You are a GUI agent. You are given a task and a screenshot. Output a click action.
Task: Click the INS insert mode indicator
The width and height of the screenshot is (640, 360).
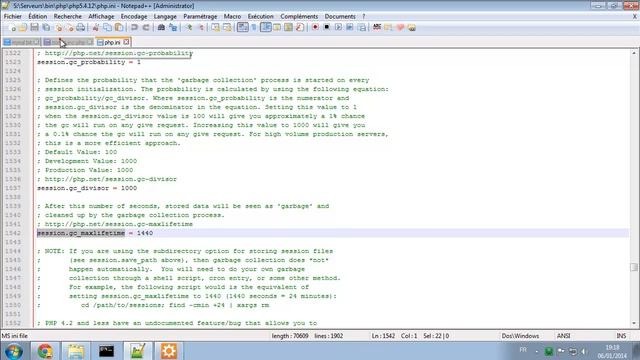pos(621,336)
